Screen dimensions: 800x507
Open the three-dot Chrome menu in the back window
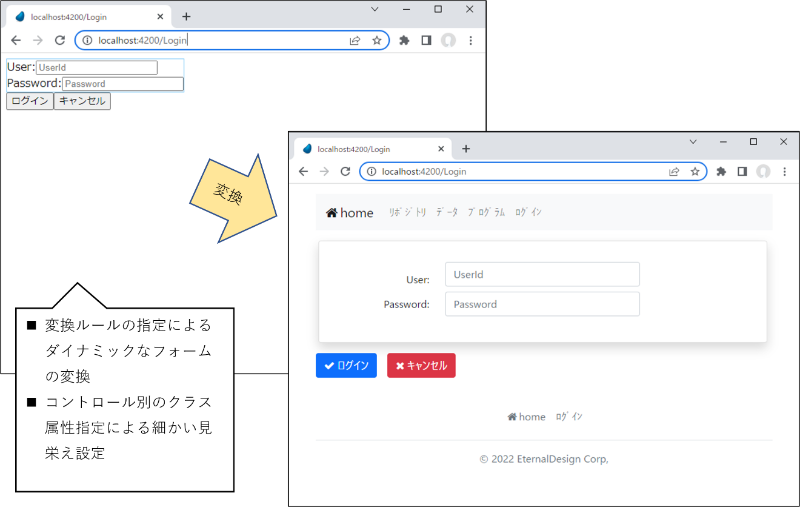click(470, 41)
